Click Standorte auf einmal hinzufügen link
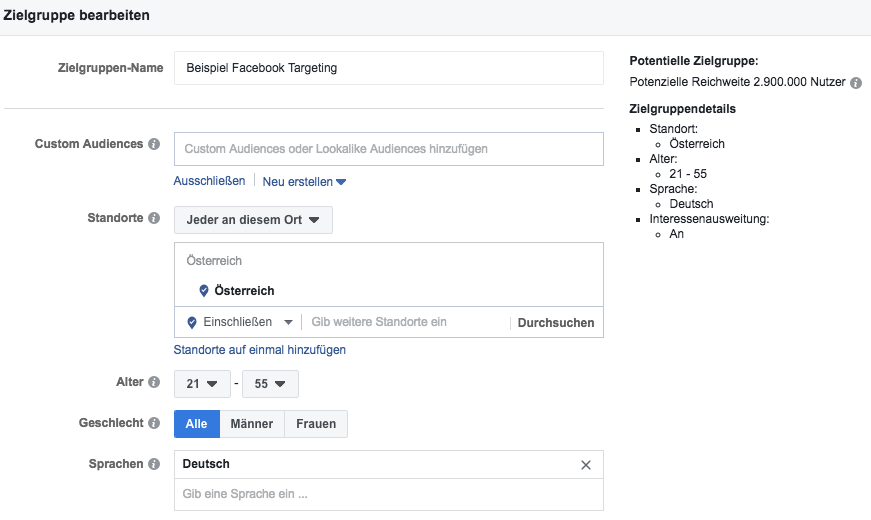The image size is (871, 520). click(260, 350)
